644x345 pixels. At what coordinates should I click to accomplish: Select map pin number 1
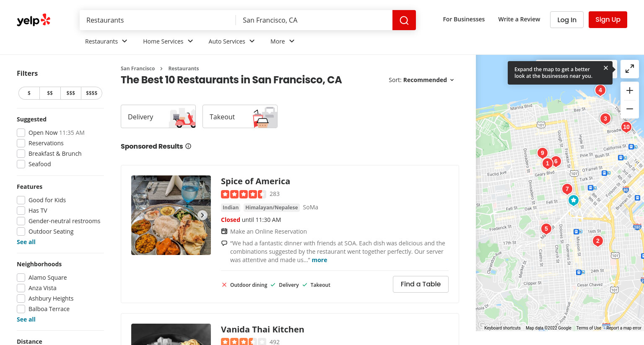point(547,163)
